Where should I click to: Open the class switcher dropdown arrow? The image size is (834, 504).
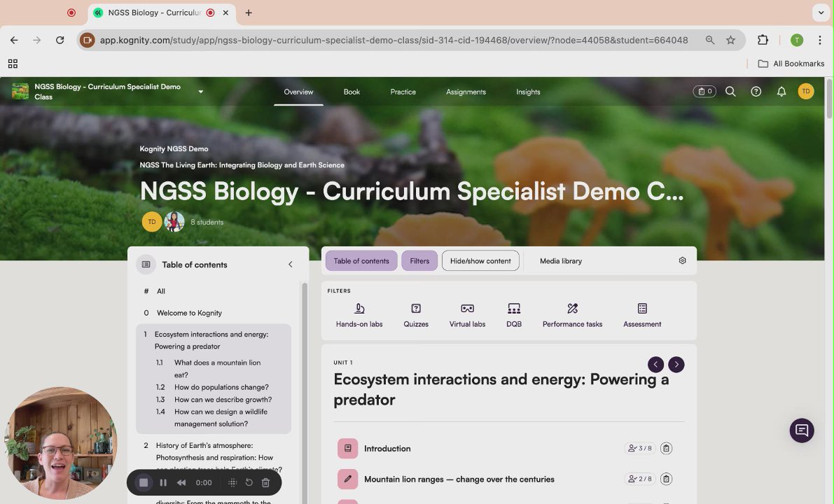200,92
